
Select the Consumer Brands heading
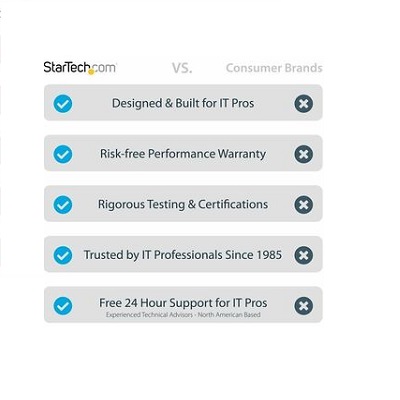pos(274,68)
